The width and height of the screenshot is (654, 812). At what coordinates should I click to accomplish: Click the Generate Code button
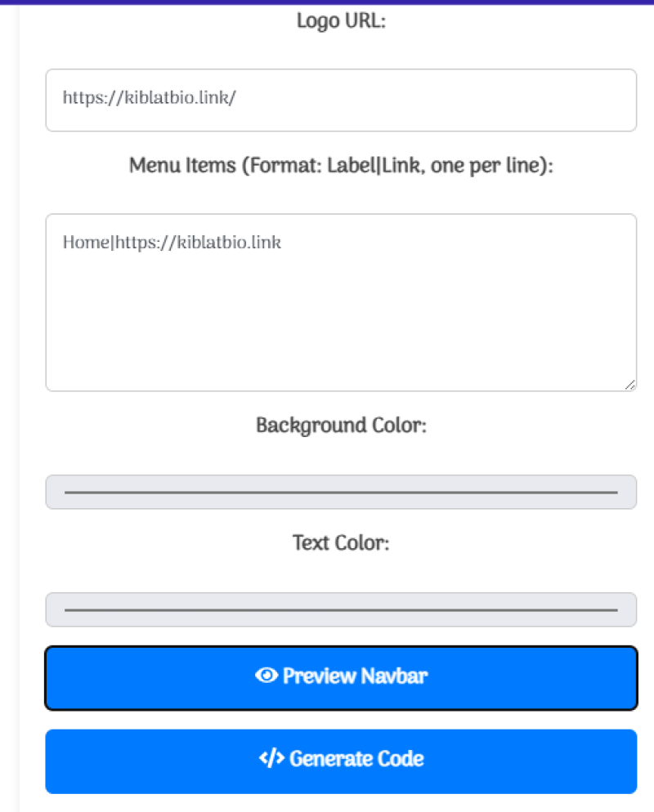341,761
